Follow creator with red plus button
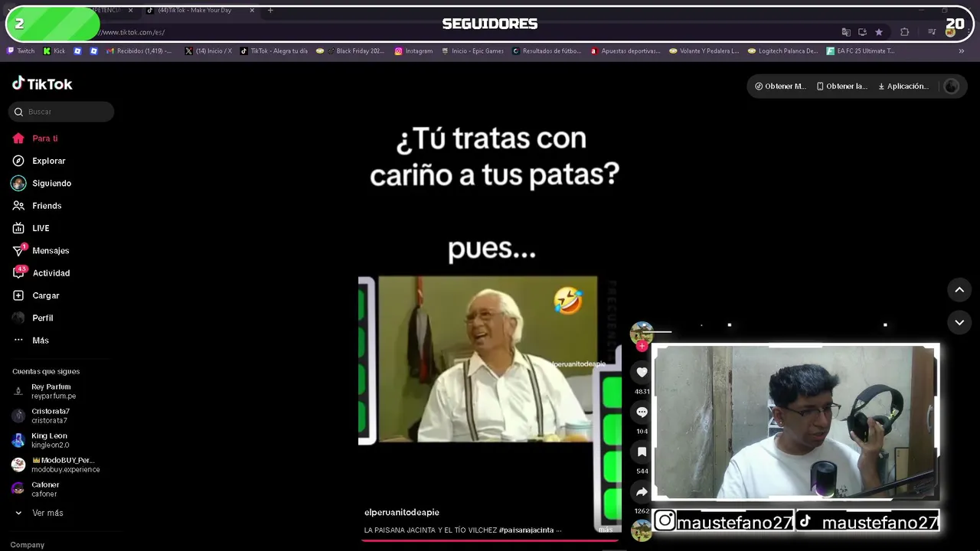 [642, 347]
